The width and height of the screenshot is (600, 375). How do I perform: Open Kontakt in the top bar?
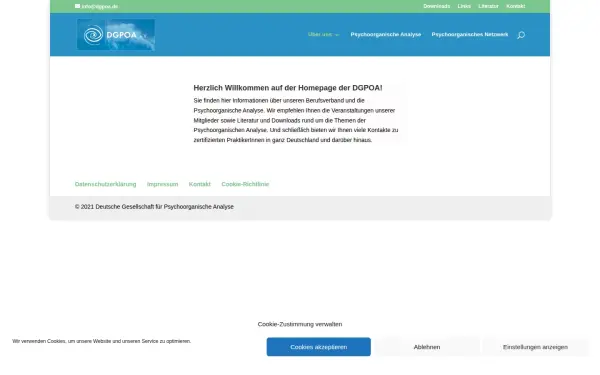coord(515,6)
